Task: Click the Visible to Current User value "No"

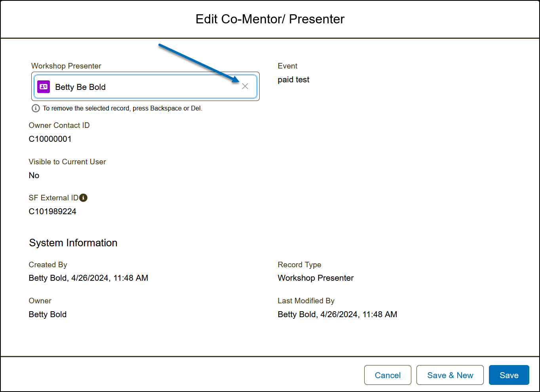Action: click(x=34, y=175)
